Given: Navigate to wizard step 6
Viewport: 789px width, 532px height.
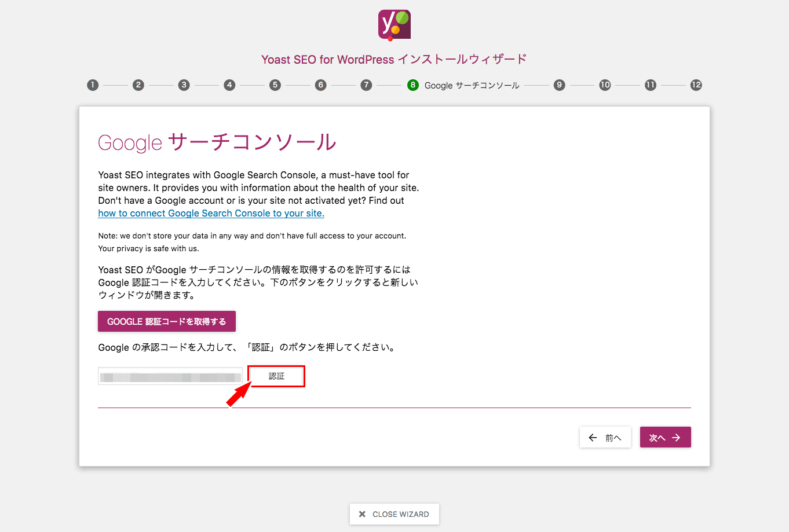Looking at the screenshot, I should tap(320, 85).
